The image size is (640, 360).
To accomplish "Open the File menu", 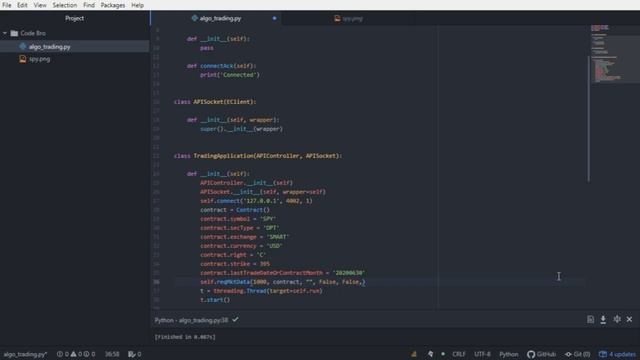I will pos(7,5).
